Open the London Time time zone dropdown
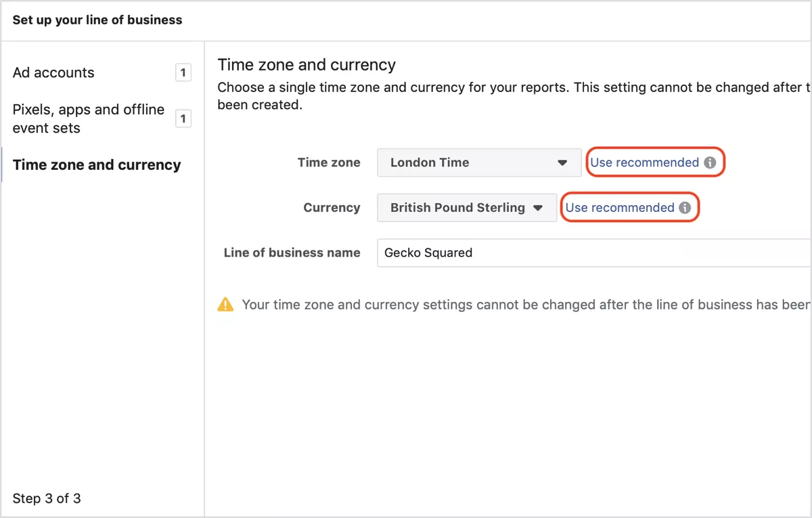 click(x=479, y=163)
